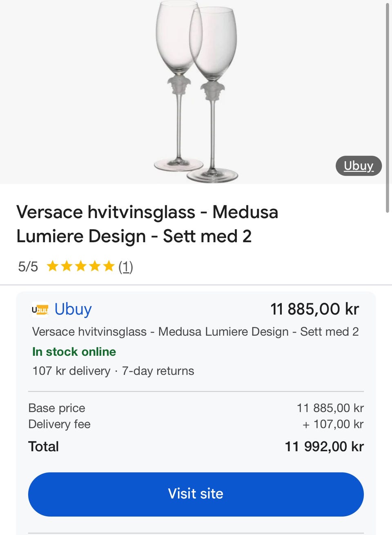Open the (1) review count link
Image resolution: width=392 pixels, height=535 pixels.
pos(126,267)
